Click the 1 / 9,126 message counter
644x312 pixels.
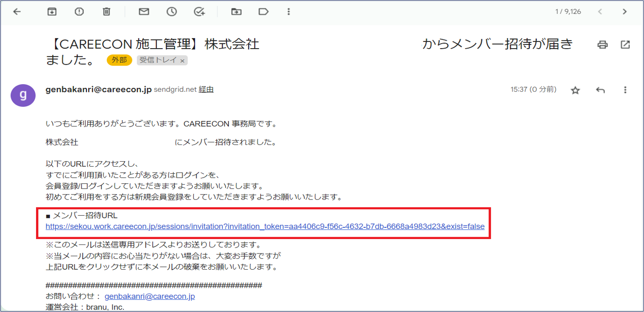pos(568,12)
